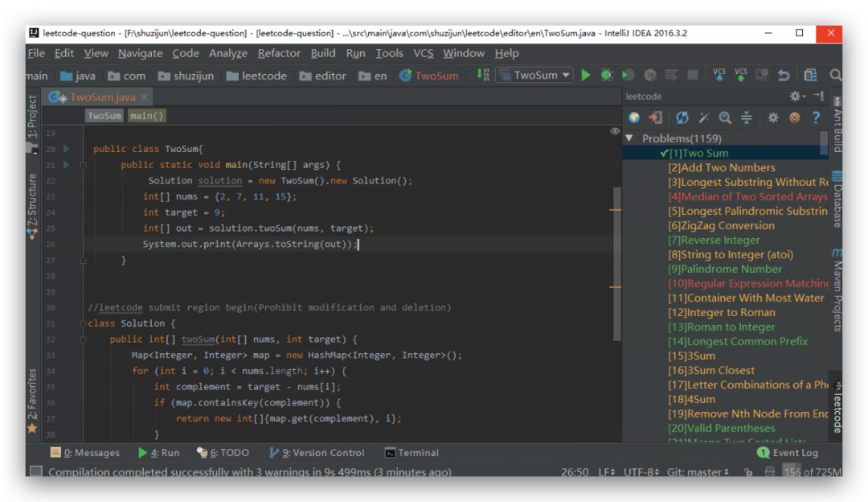Change line separator LF dropdown
The width and height of the screenshot is (868, 502).
[x=607, y=472]
